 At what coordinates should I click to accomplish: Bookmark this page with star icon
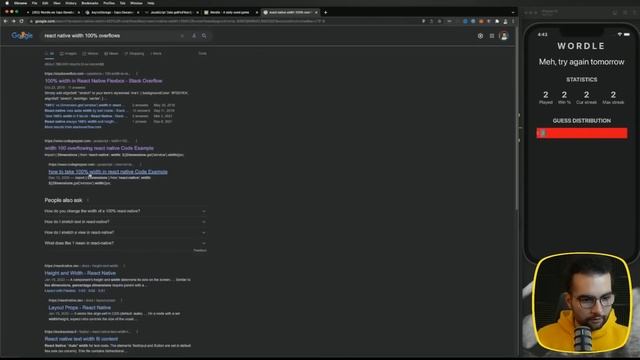[439, 21]
